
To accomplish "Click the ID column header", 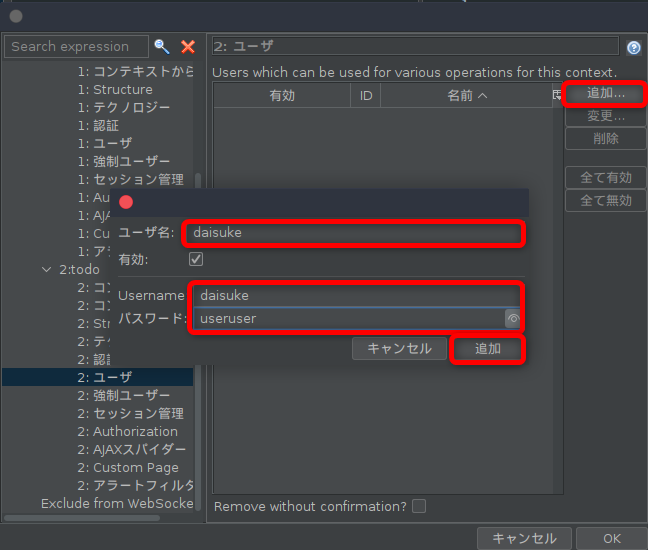I will [366, 95].
